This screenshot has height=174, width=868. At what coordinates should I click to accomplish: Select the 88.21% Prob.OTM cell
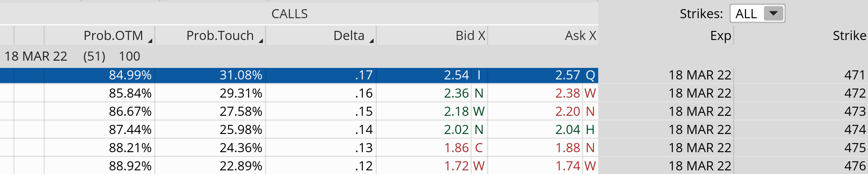tap(130, 148)
